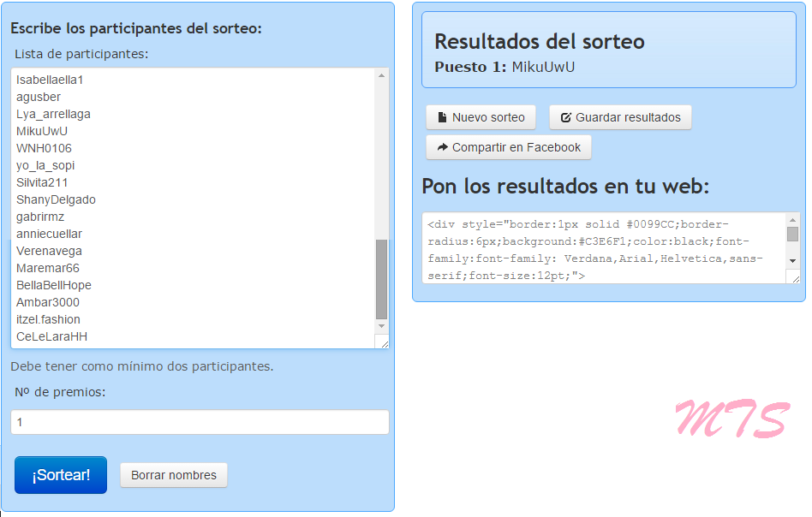The height and width of the screenshot is (517, 812).
Task: Click inside the embed HTML code textarea
Action: (605, 248)
